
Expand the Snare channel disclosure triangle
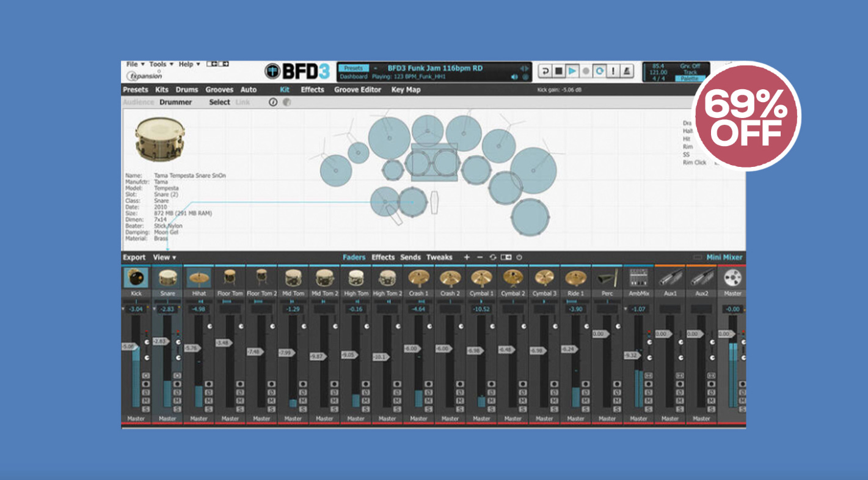(155, 309)
